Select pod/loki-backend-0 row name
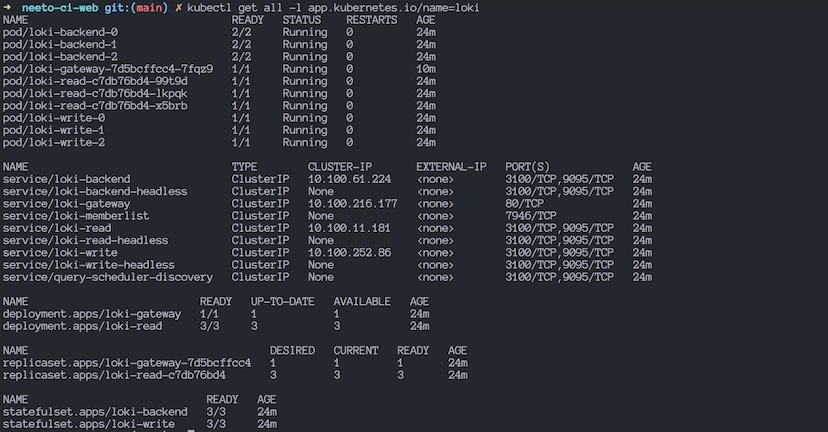Image resolution: width=828 pixels, height=432 pixels. tap(60, 32)
